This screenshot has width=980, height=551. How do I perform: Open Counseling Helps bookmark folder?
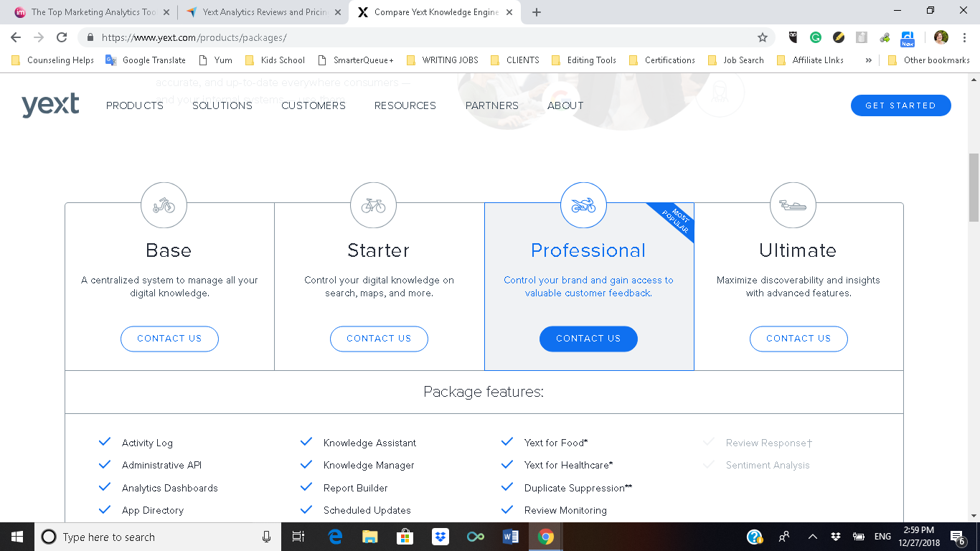(x=52, y=60)
